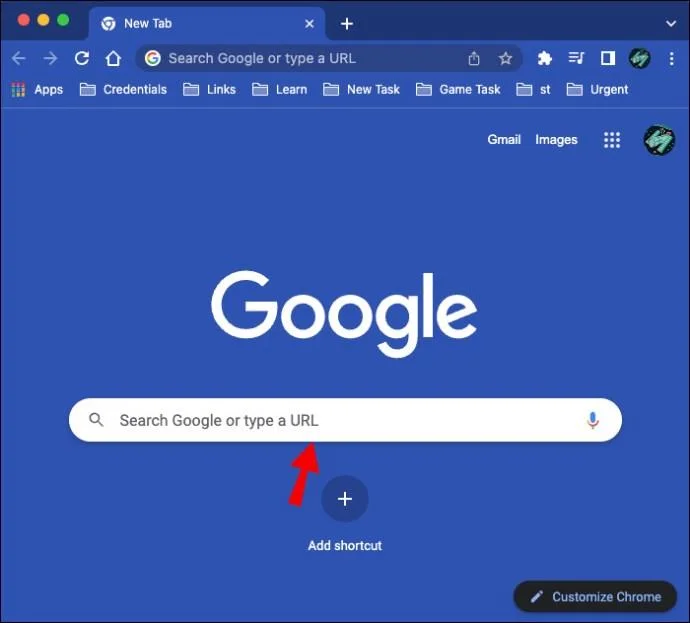Open the Game Task bookmark folder
The image size is (690, 623).
pos(458,90)
